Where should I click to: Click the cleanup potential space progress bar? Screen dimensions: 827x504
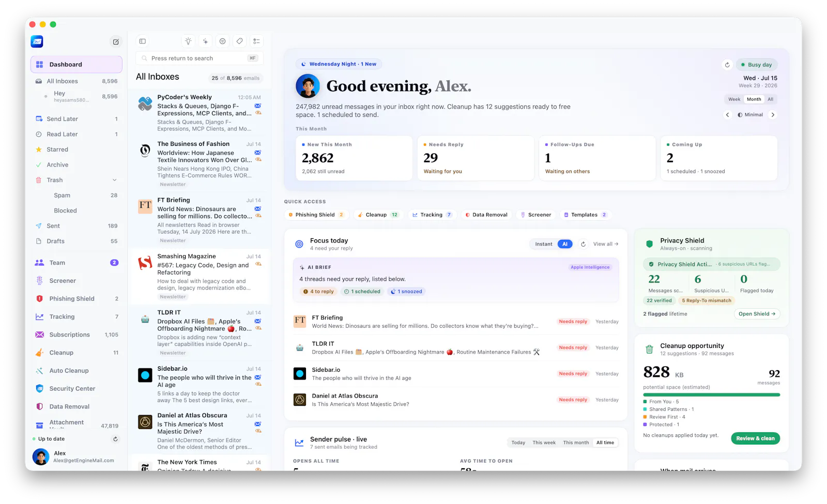pos(712,395)
